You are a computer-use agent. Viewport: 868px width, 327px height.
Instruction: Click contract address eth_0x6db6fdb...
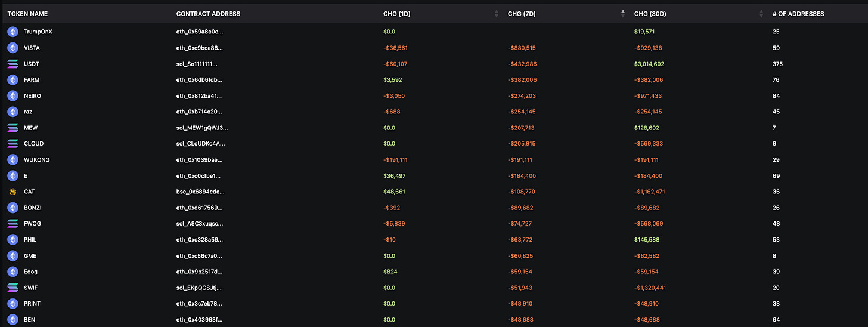pos(200,80)
